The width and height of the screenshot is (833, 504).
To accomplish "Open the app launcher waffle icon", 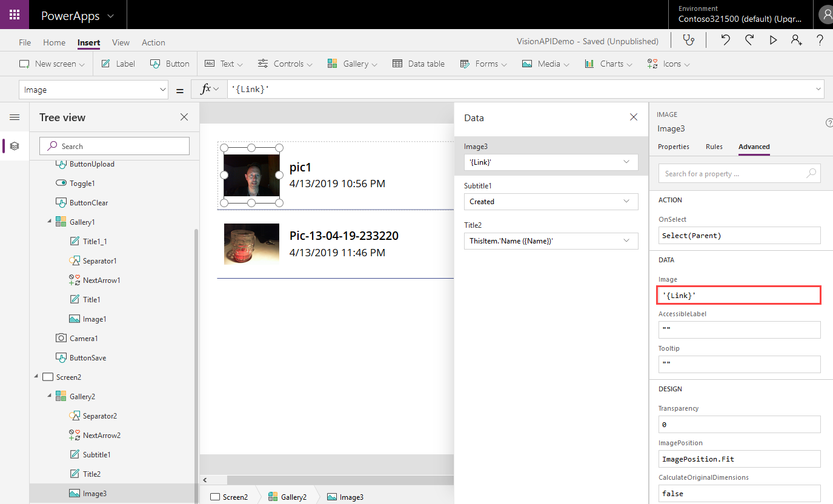I will pos(15,15).
